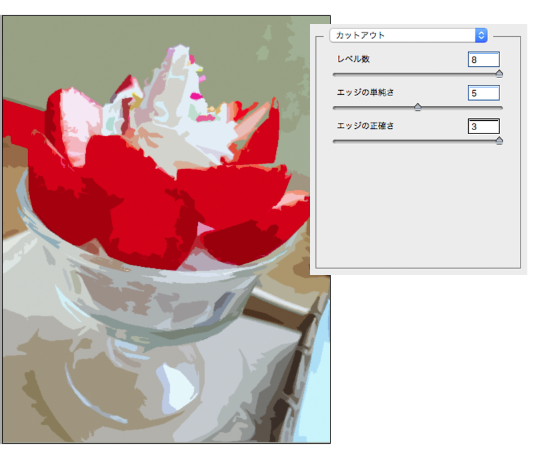Click the right end of エッジの単純さ slider track
This screenshot has height=457, width=538.
coord(501,107)
